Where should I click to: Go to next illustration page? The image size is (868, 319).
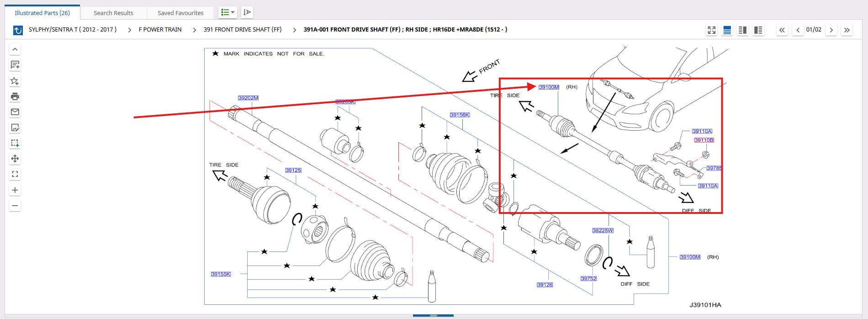(831, 30)
